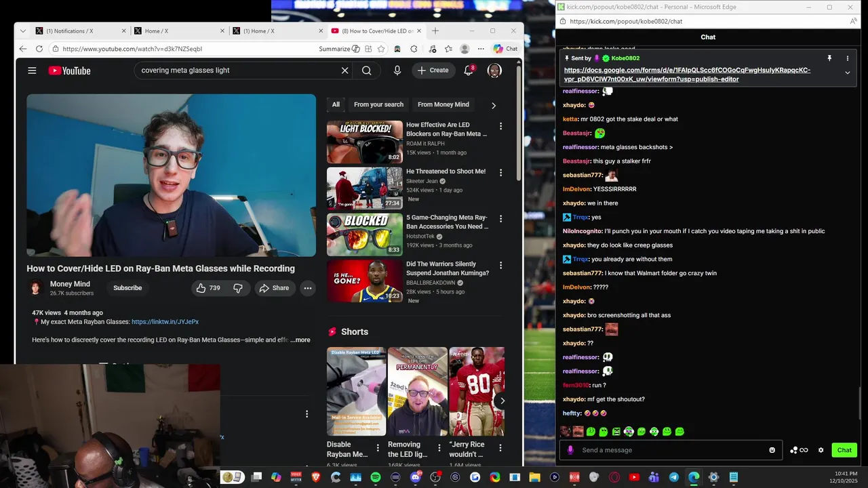Open the tab search dropdown chevron

pyautogui.click(x=23, y=31)
